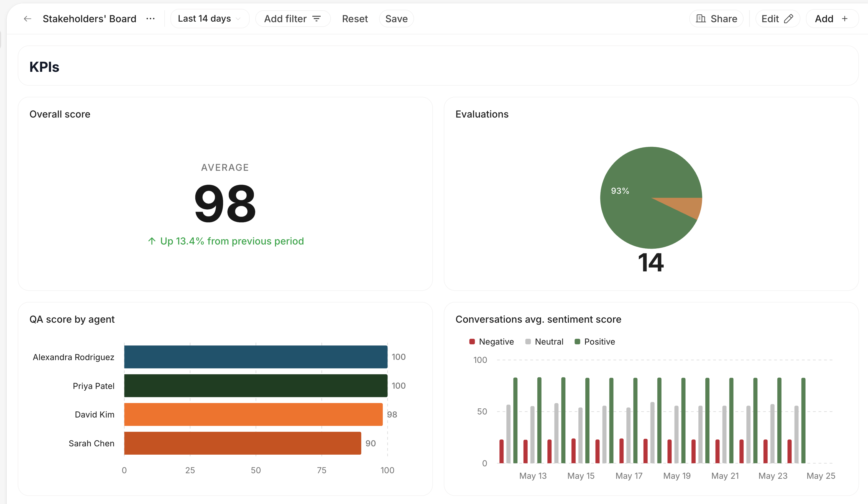
Task: Click Alexandra Rodriguez's blue bar
Action: 256,357
